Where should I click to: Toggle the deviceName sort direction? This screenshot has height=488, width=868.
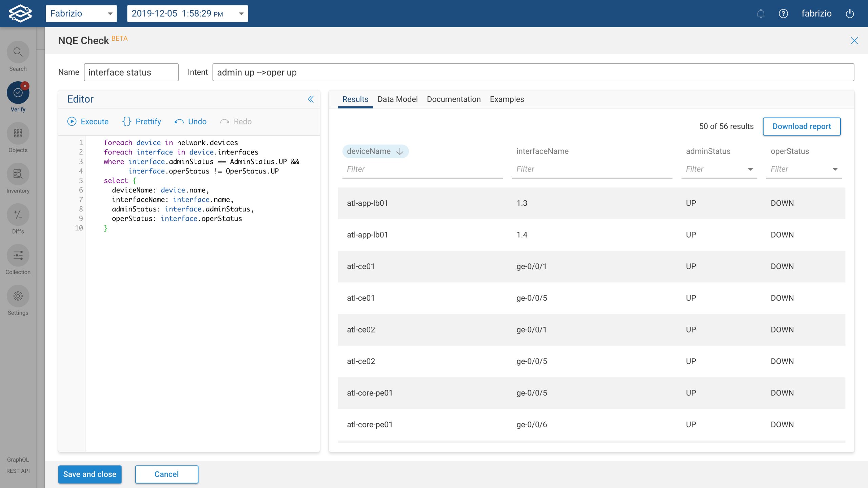tap(400, 151)
